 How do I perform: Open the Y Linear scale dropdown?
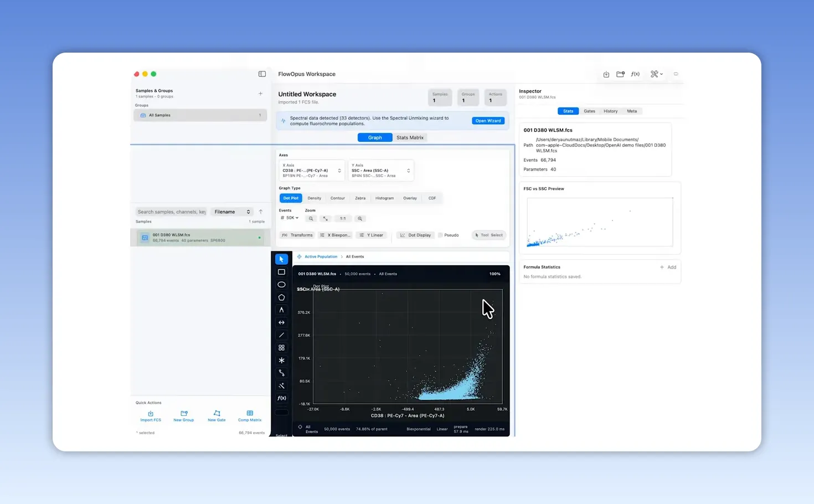coord(372,235)
